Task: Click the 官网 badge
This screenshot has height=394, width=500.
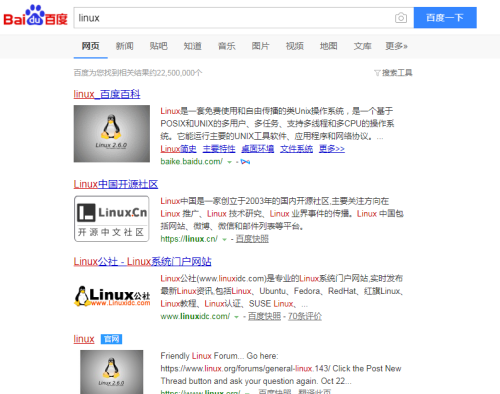Action: (x=111, y=339)
